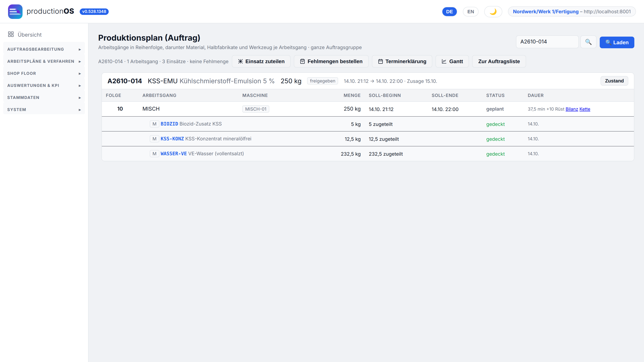Screen dimensions: 644x362
Task: Switch language to DE
Action: pyautogui.click(x=449, y=11)
